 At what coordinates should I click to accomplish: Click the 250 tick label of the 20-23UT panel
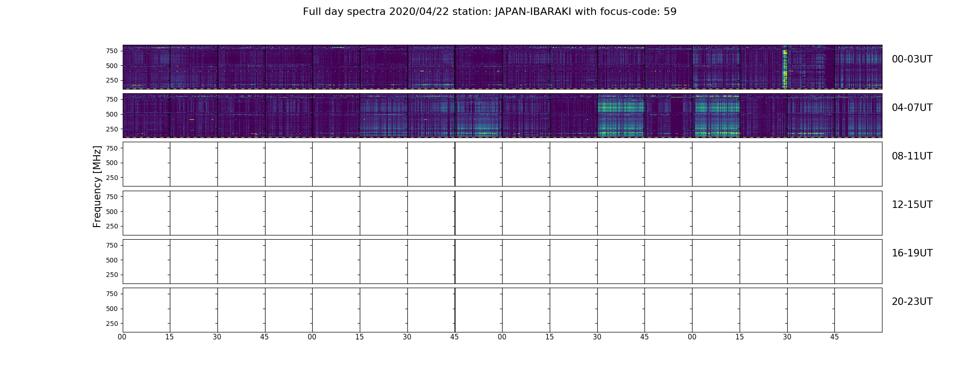point(112,324)
